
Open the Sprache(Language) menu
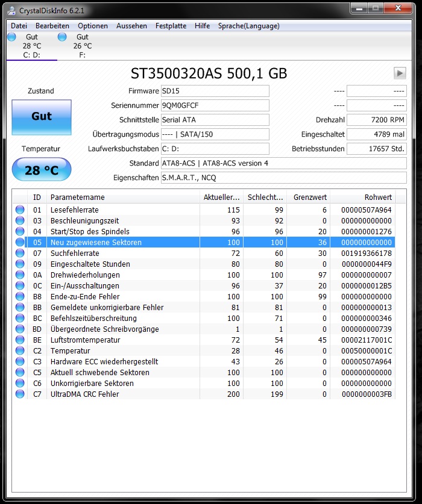click(x=248, y=26)
